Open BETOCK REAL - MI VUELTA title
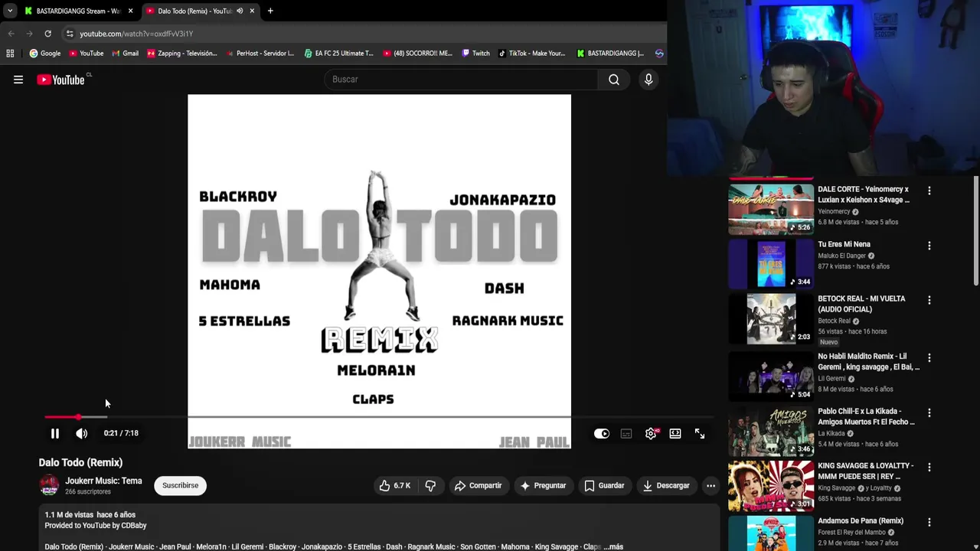The height and width of the screenshot is (551, 980). [861, 304]
